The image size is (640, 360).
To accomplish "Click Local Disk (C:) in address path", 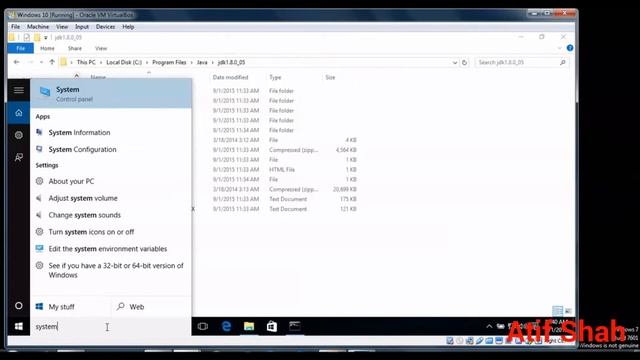I will coord(124,62).
